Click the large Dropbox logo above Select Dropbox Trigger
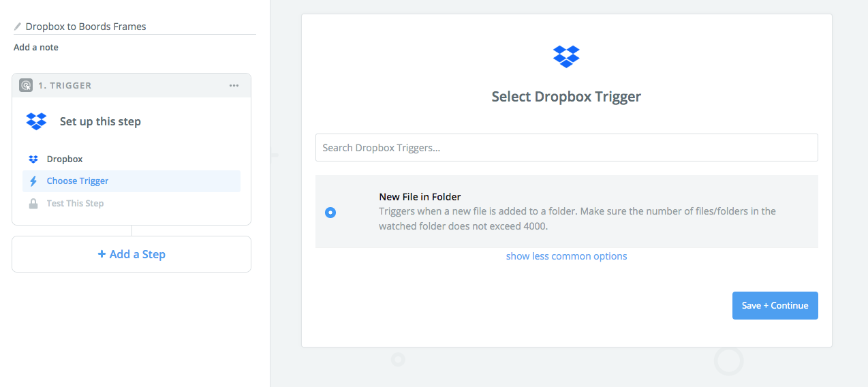This screenshot has height=387, width=868. pyautogui.click(x=566, y=57)
